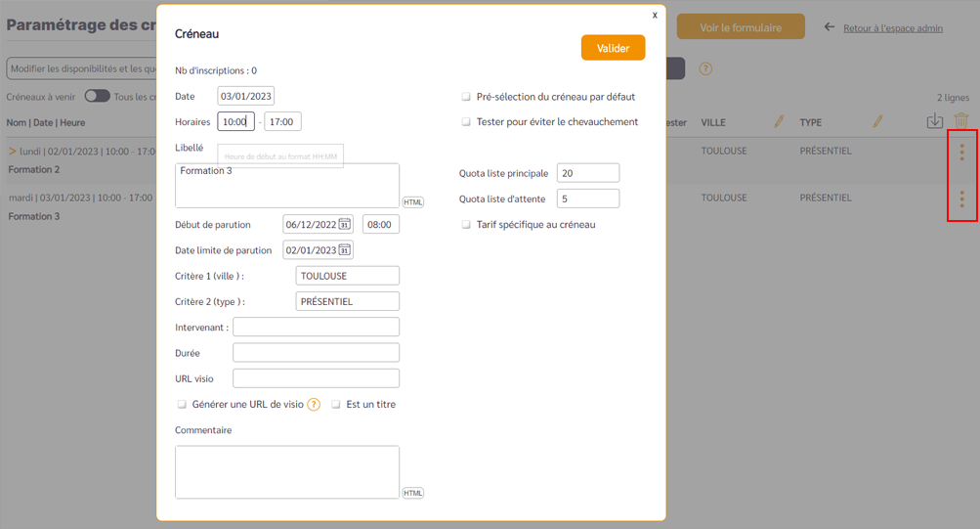The height and width of the screenshot is (529, 980).
Task: Check the Est un titre checkbox
Action: [336, 405]
